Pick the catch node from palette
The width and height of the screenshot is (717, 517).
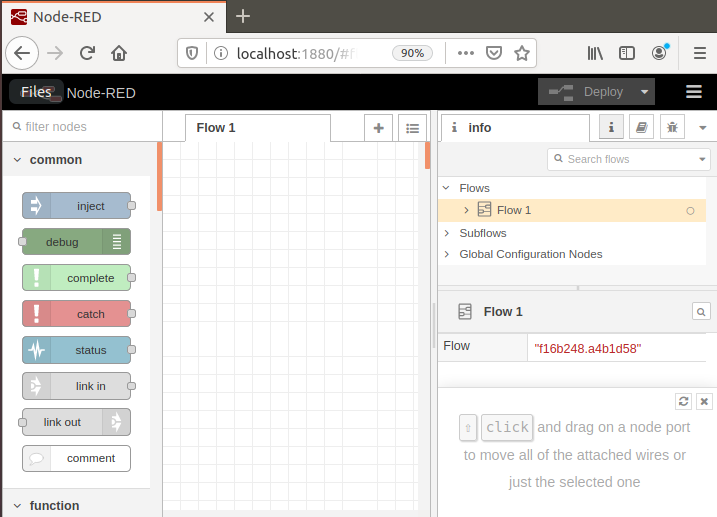tap(76, 314)
